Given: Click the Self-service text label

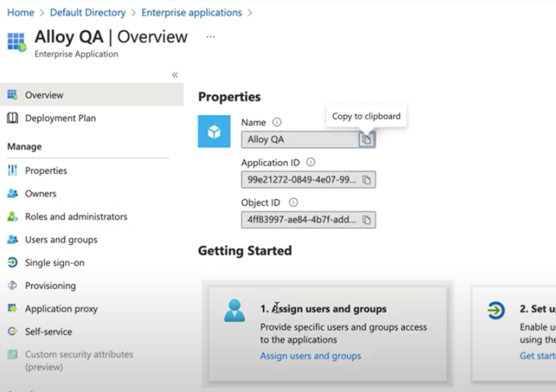Looking at the screenshot, I should 49,332.
